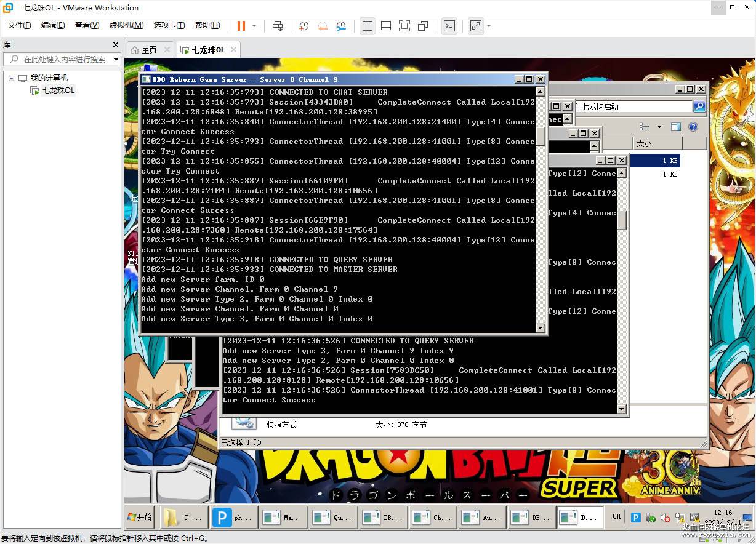756x544 pixels.
Task: Click the Game Server console scrollbar thumb
Action: [x=541, y=135]
